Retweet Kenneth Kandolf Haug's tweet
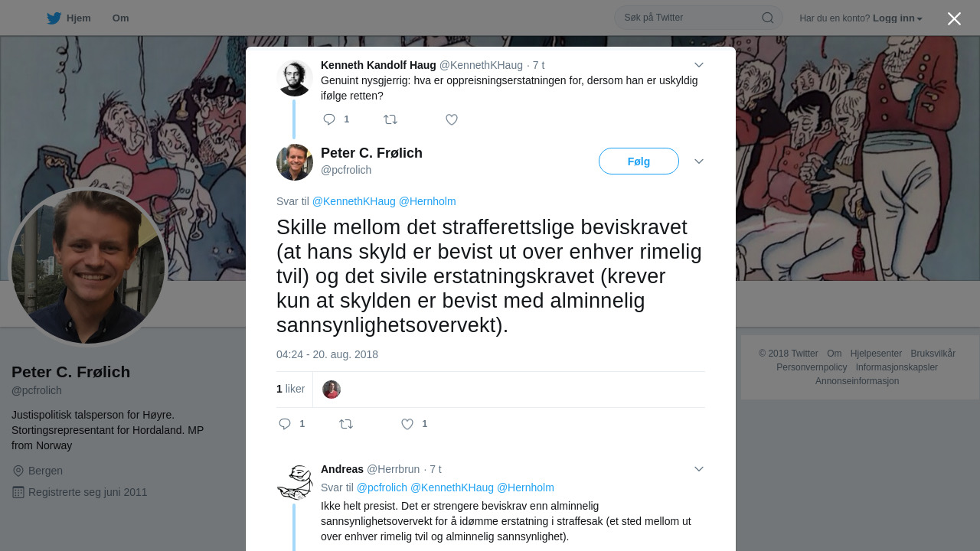This screenshot has width=980, height=551. pos(390,119)
